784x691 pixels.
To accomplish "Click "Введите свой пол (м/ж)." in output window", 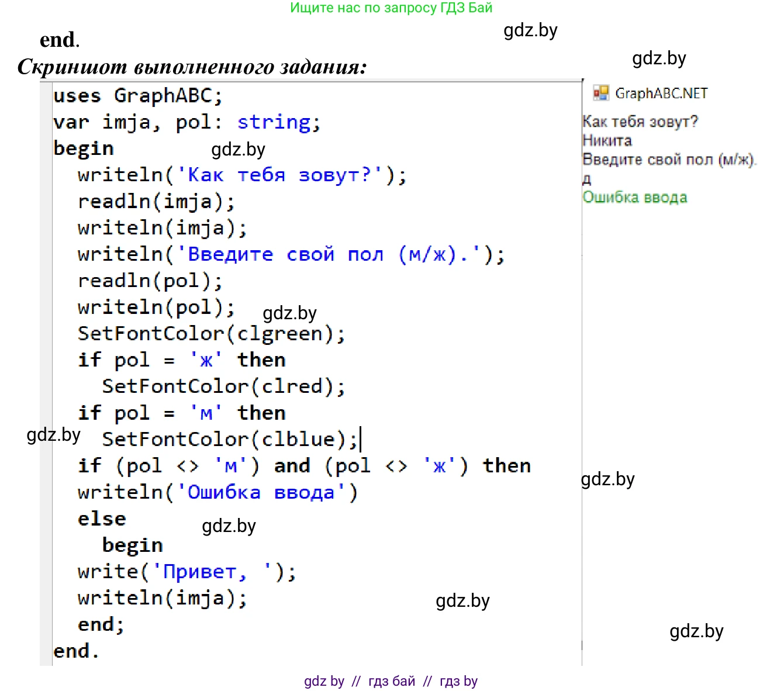I will pyautogui.click(x=669, y=160).
